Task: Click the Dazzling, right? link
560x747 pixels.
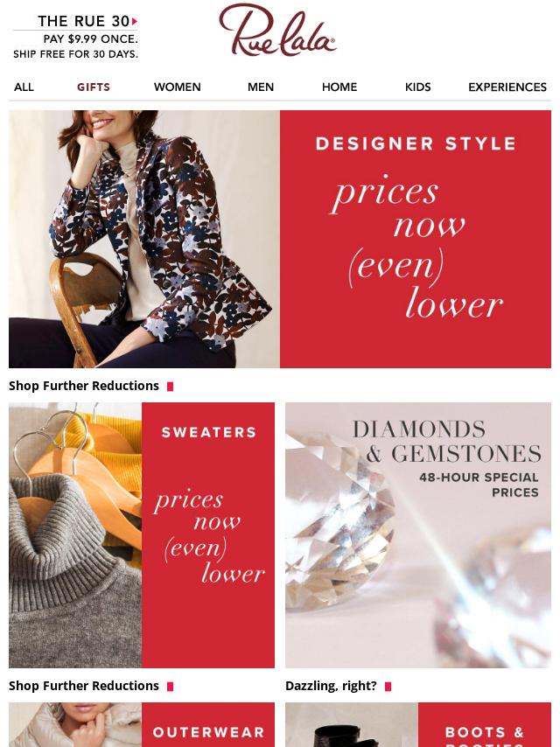Action: [x=331, y=686]
